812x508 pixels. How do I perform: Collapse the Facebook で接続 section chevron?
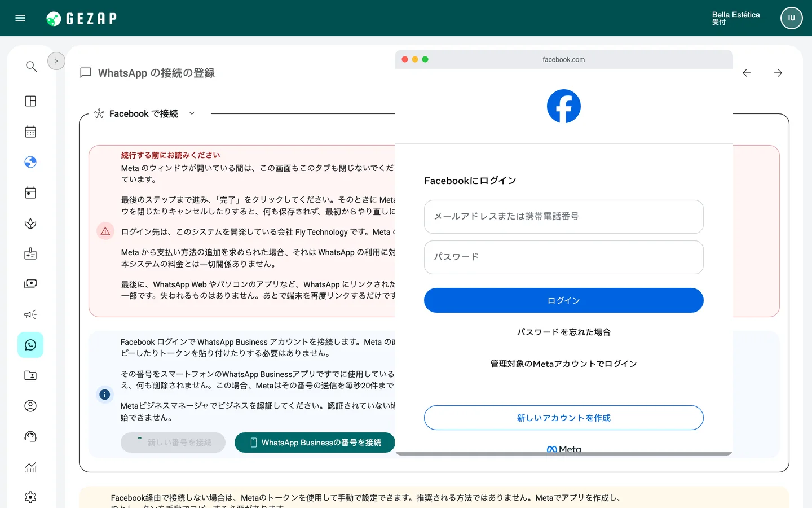(x=192, y=113)
